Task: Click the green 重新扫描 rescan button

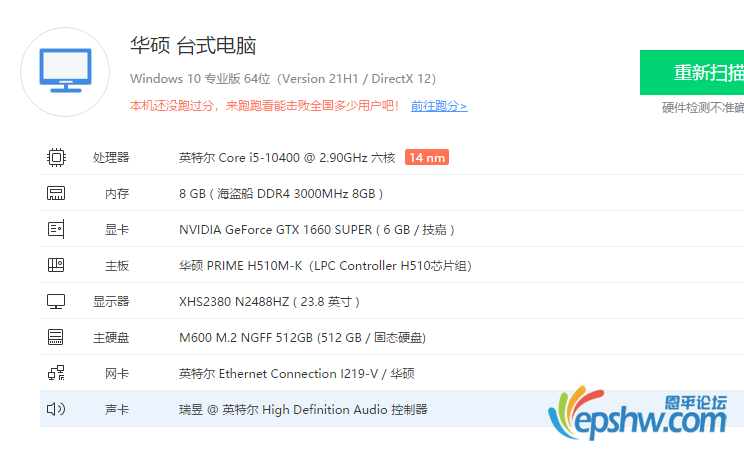Action: (x=692, y=73)
